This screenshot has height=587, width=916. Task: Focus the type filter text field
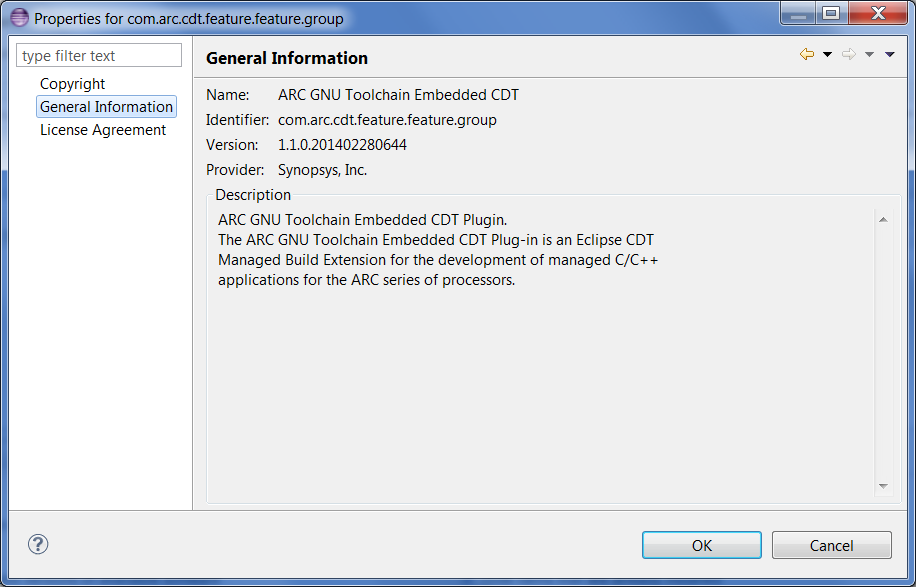click(x=99, y=55)
